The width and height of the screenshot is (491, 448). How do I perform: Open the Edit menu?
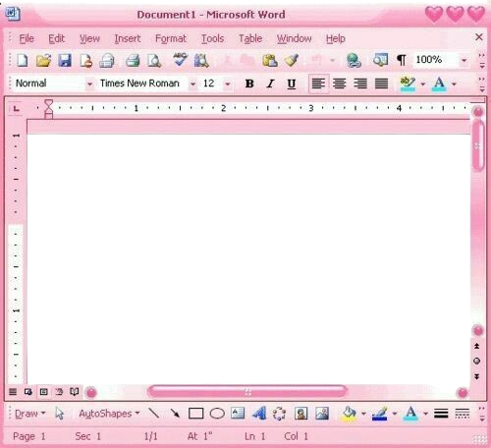[x=56, y=38]
